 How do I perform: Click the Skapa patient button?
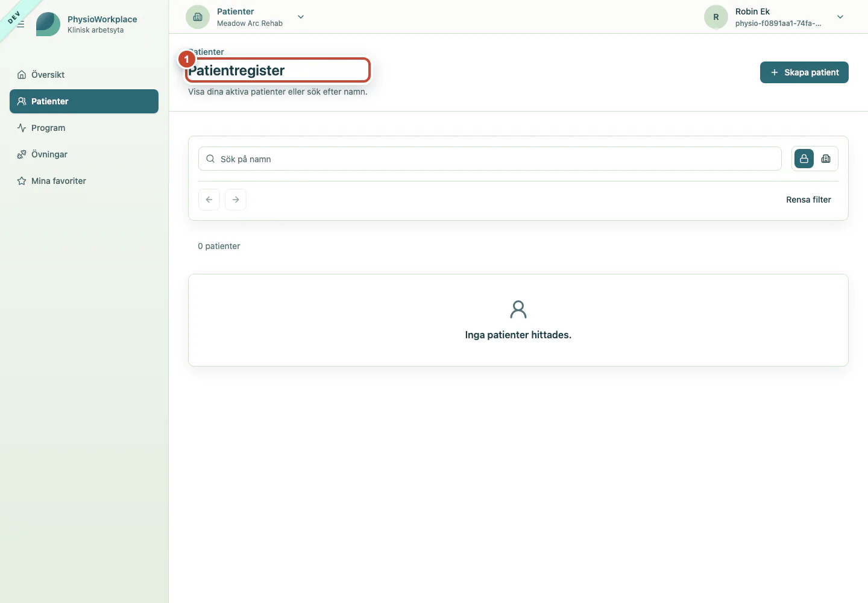804,72
